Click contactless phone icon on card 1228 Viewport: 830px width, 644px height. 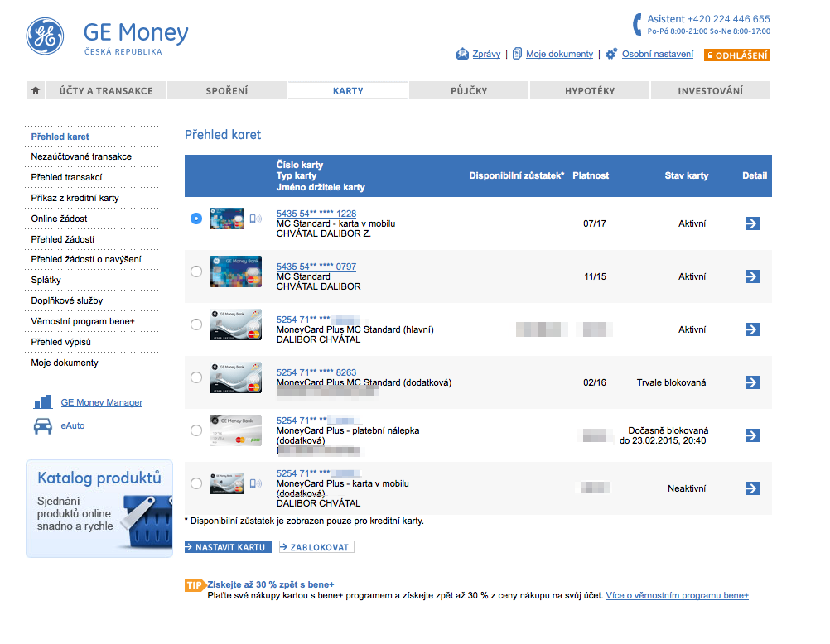coord(255,219)
